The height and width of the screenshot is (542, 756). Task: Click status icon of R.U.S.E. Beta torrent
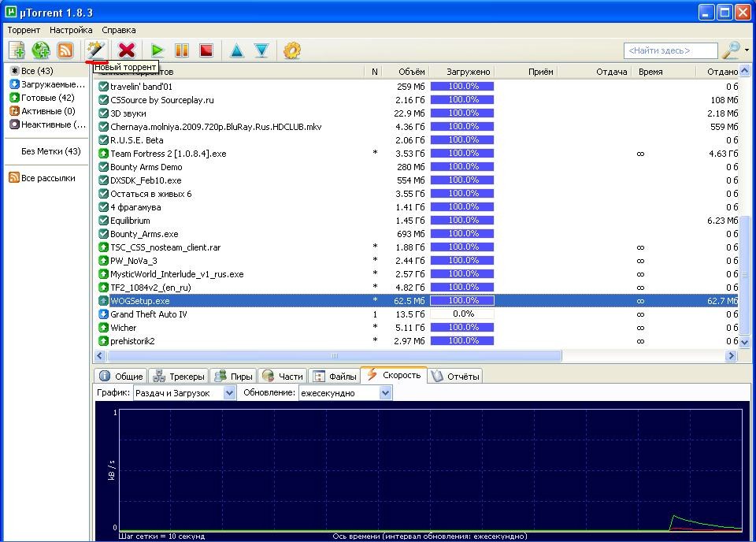(x=103, y=140)
